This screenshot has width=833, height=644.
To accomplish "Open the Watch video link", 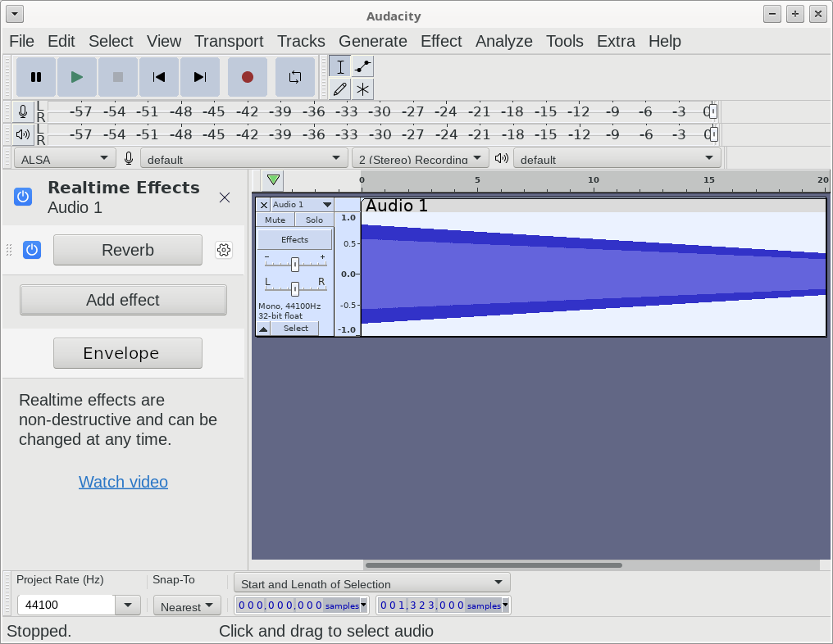I will 123,482.
